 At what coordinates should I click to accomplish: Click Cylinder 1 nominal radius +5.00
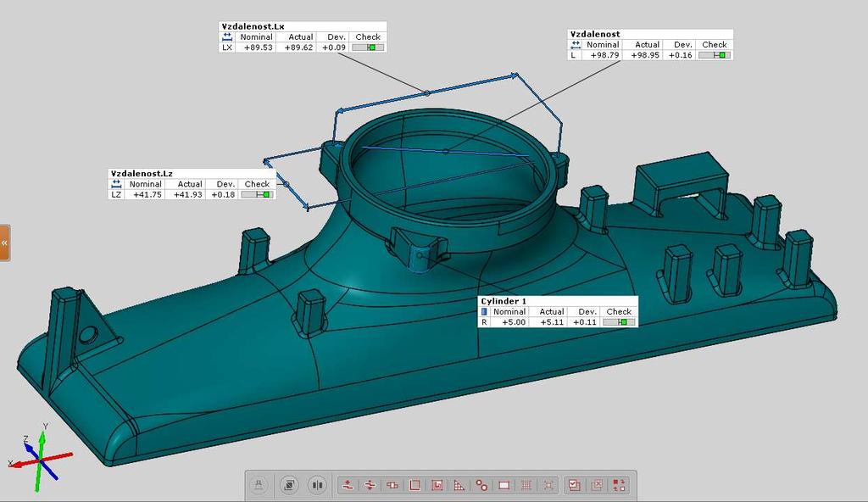tap(514, 322)
